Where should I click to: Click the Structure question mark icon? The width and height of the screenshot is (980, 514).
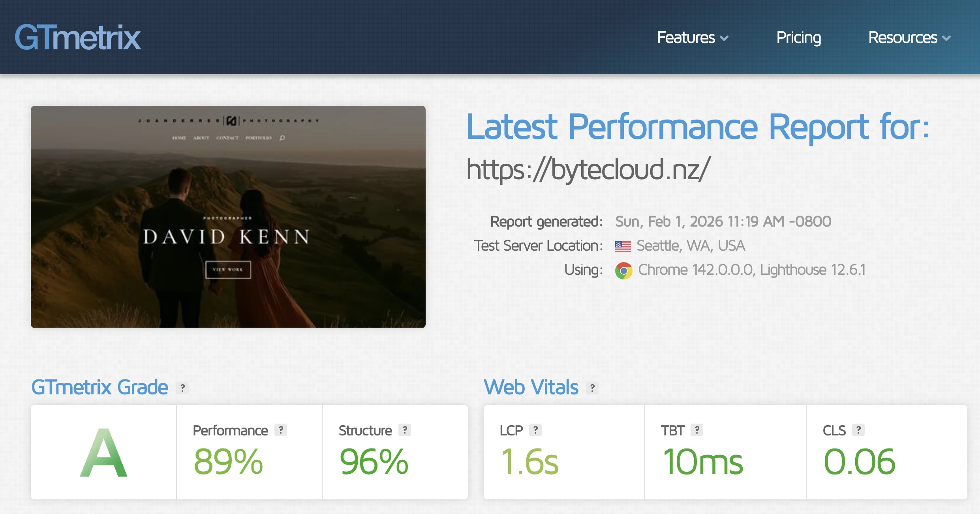[404, 430]
